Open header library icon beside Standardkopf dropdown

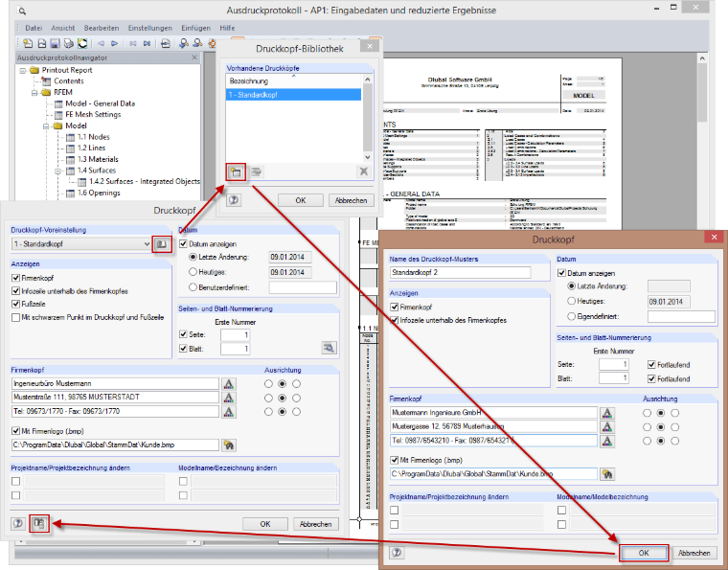click(162, 243)
